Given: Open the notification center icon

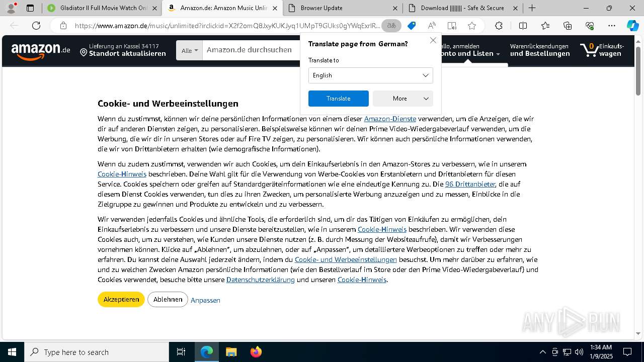Looking at the screenshot, I should pyautogui.click(x=627, y=352).
